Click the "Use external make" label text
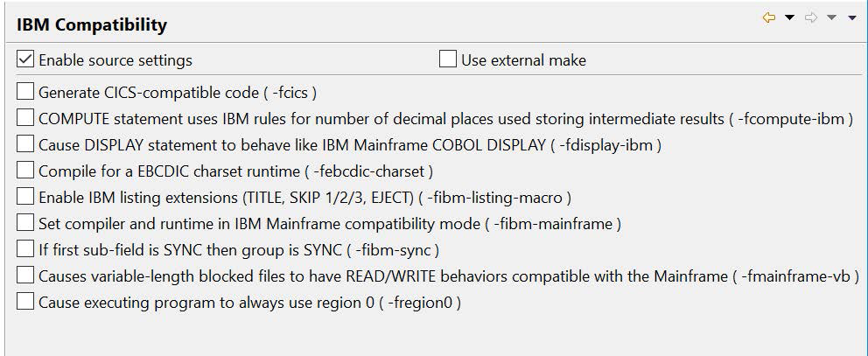The width and height of the screenshot is (868, 356). point(523,60)
